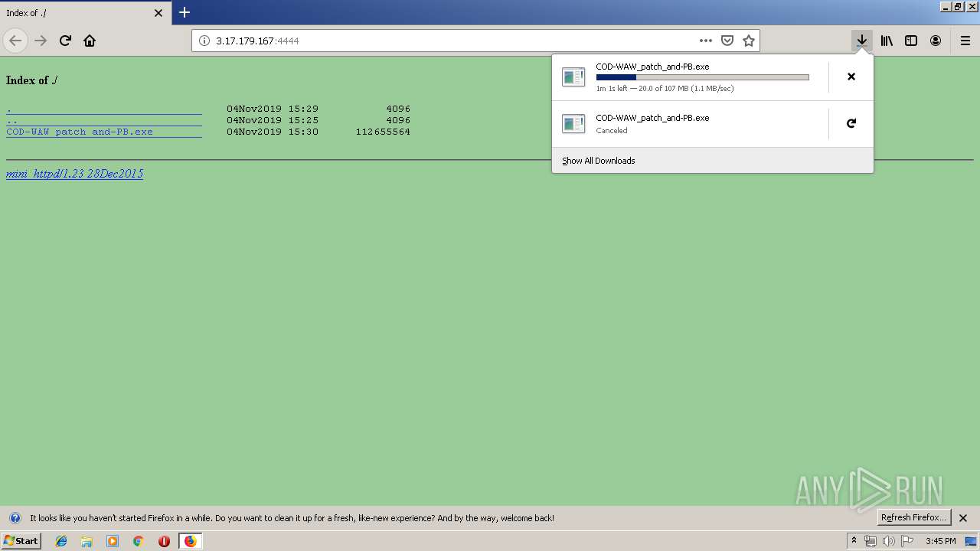Show site information icon in address bar
This screenshot has height=551, width=980.
tap(204, 41)
